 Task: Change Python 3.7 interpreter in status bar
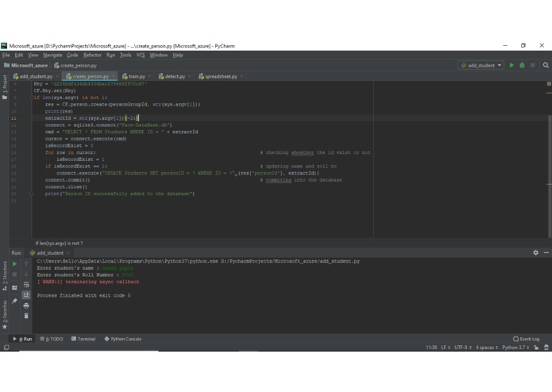click(x=515, y=348)
